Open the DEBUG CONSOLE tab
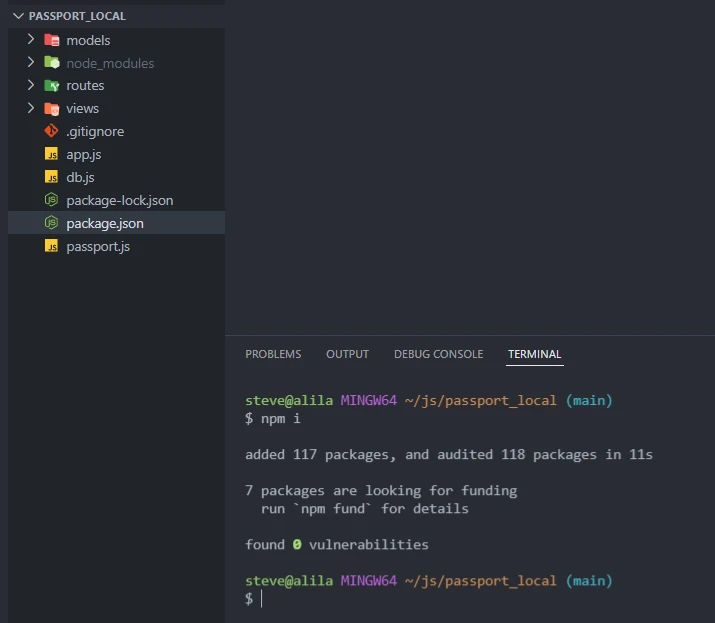 [x=438, y=354]
